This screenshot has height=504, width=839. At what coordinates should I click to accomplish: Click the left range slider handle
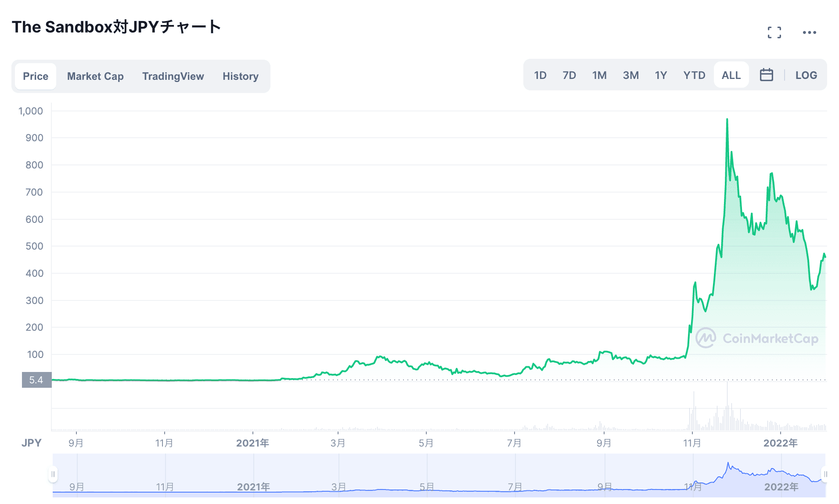coord(53,474)
